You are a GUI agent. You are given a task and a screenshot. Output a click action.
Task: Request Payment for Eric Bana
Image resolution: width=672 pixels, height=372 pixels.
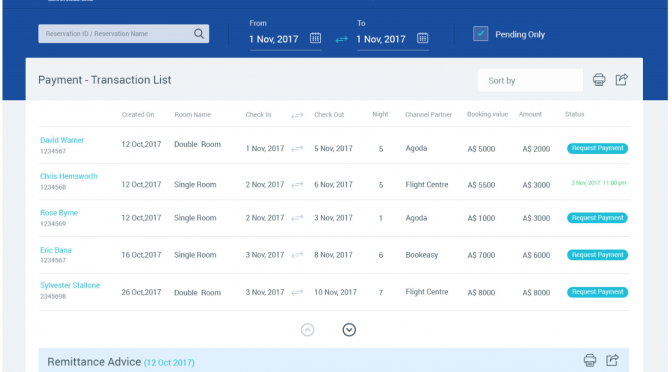pyautogui.click(x=597, y=255)
